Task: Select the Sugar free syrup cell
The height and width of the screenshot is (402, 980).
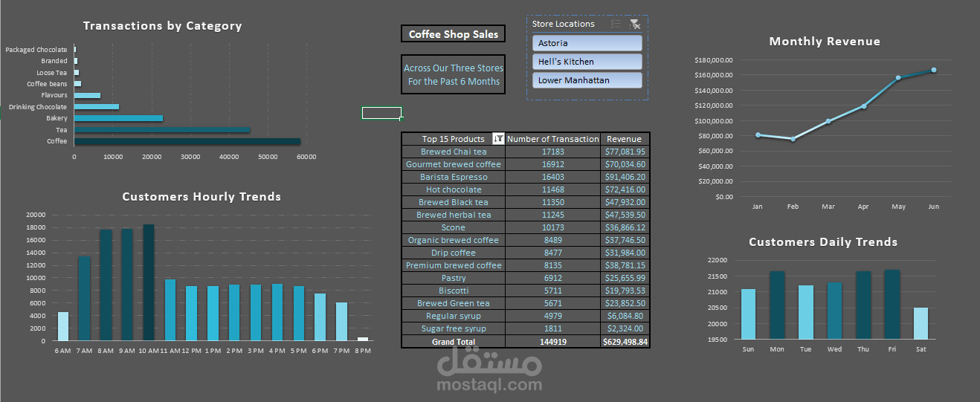Action: 454,328
